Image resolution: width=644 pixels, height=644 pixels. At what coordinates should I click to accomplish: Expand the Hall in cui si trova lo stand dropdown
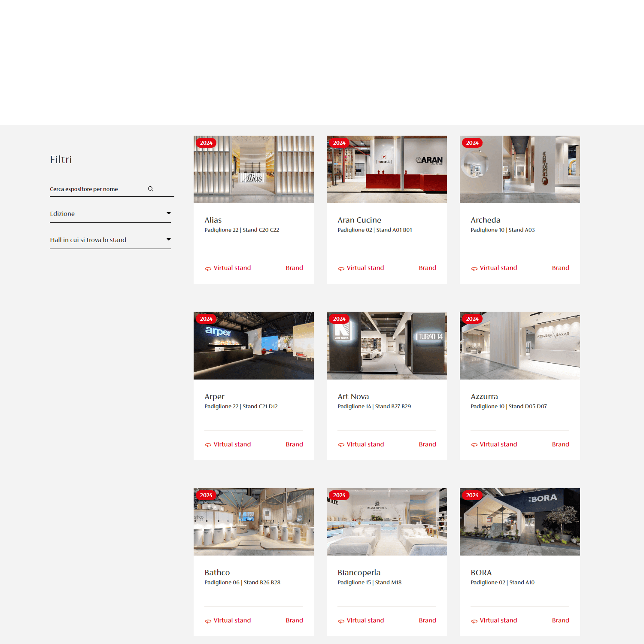coord(110,240)
